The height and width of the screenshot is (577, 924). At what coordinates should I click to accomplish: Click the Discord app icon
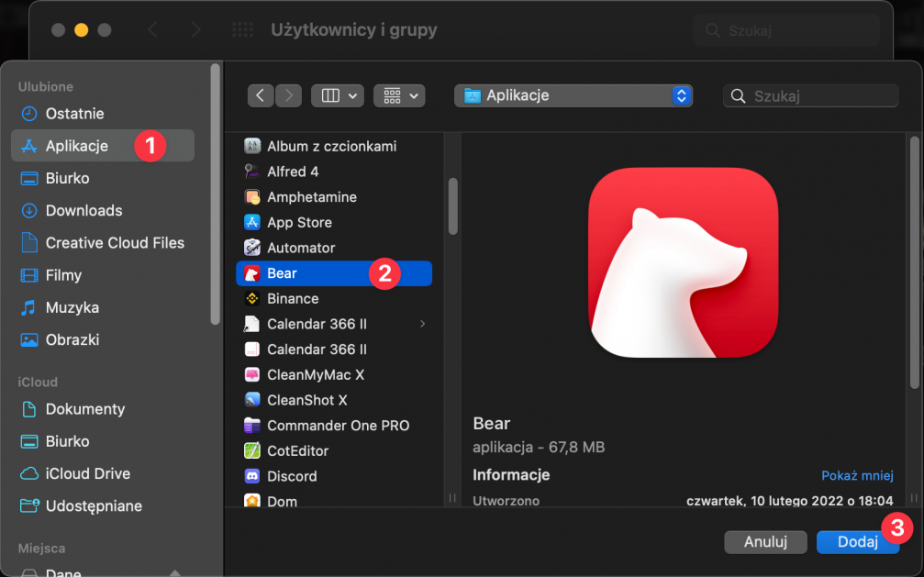tap(252, 476)
